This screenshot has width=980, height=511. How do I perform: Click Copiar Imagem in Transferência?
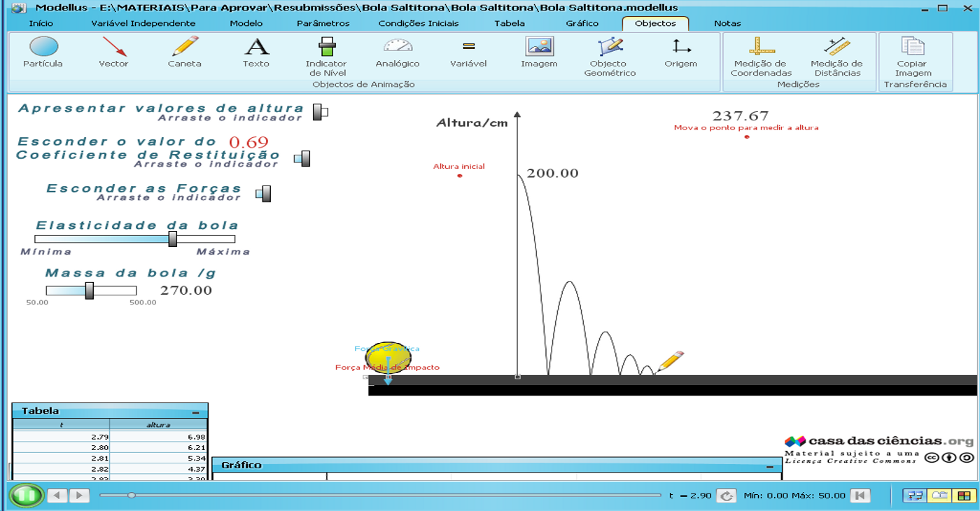click(913, 57)
